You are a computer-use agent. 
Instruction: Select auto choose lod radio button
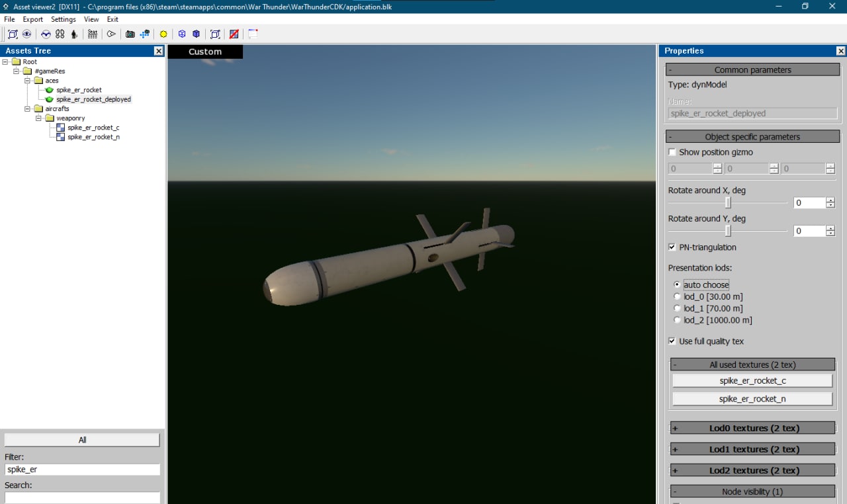pyautogui.click(x=677, y=284)
